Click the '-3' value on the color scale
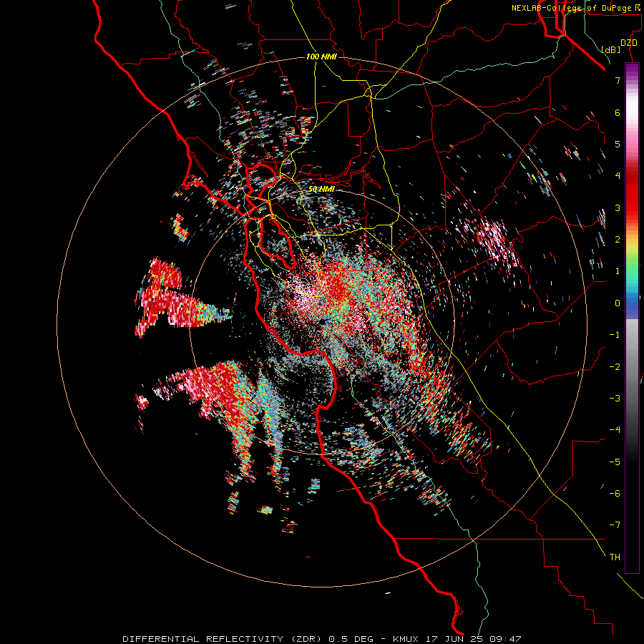This screenshot has width=644, height=644. [615, 399]
